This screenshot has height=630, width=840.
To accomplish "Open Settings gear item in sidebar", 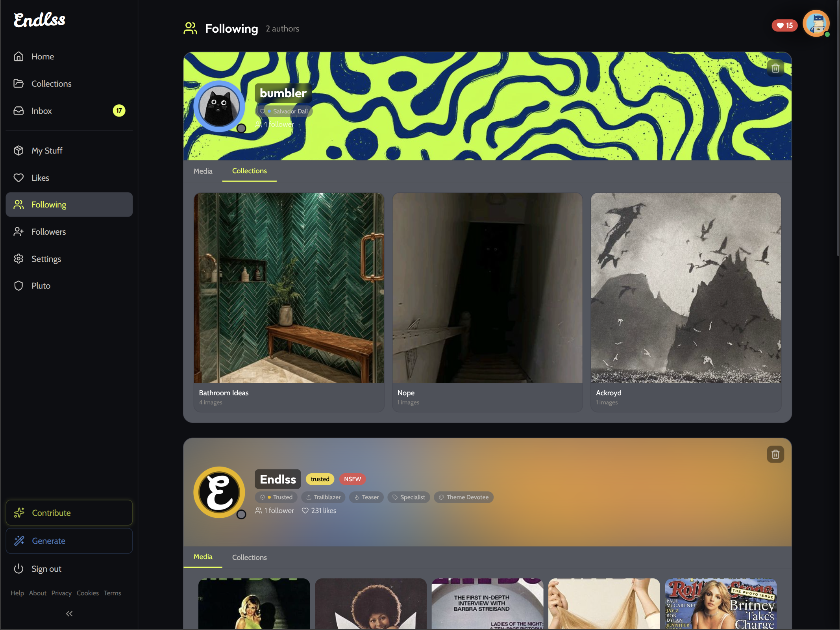I will pos(46,259).
